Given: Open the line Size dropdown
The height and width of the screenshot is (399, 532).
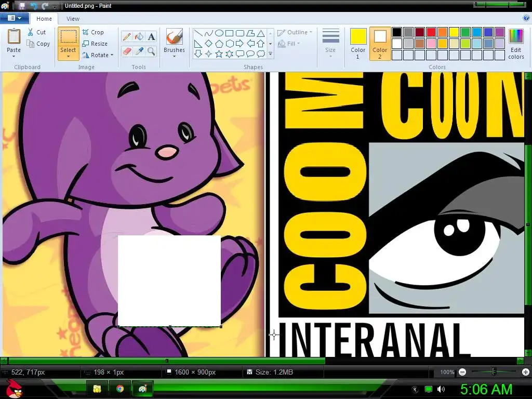Looking at the screenshot, I should (330, 44).
